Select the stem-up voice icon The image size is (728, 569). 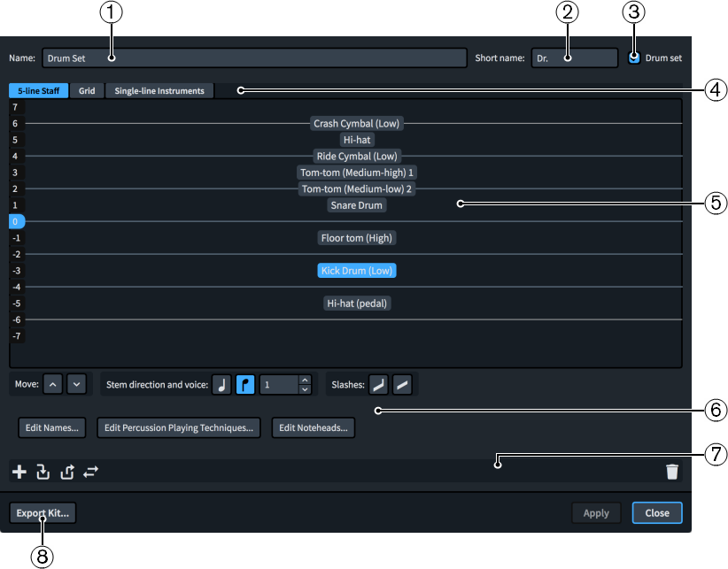[221, 384]
